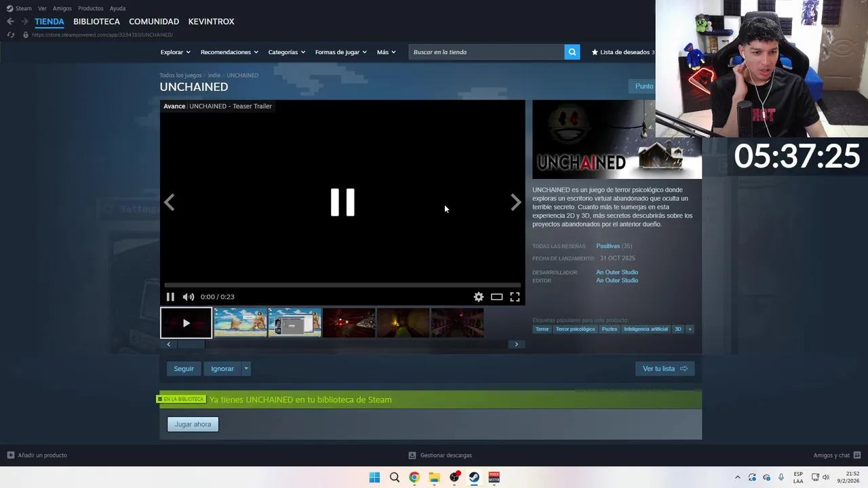868x488 pixels.
Task: Click the store search magnifier button
Action: point(572,52)
